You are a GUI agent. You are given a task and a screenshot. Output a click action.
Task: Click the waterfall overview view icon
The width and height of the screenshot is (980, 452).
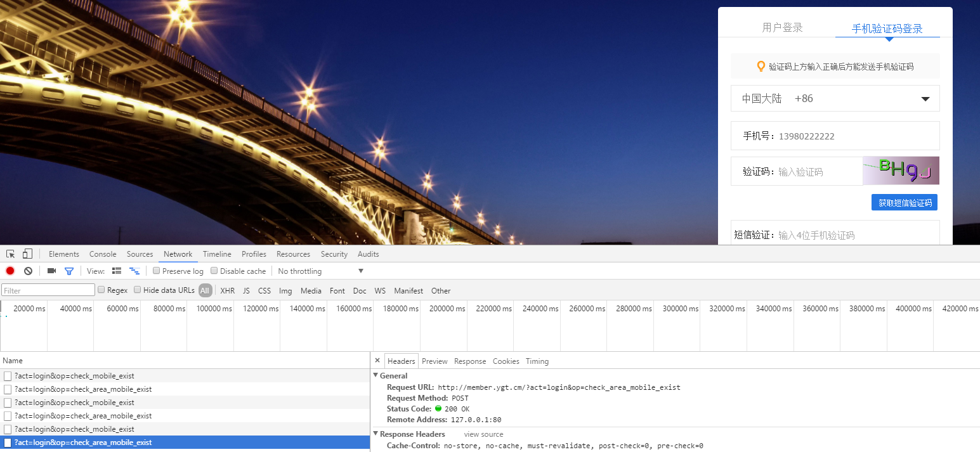pos(134,271)
